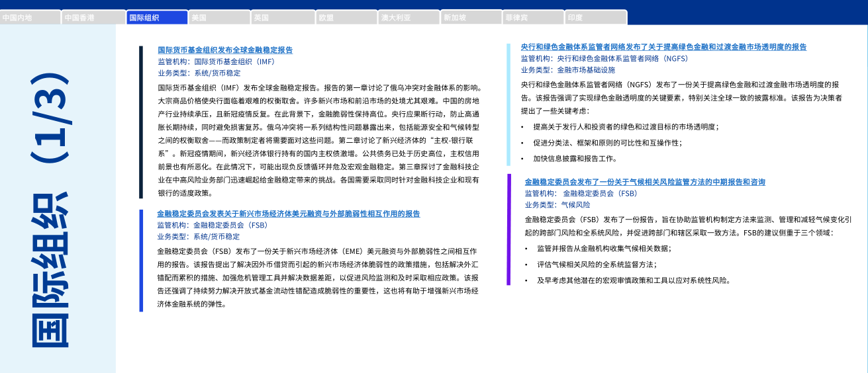Screen dimensions: 868x373
Task: Click 央行和绿色金融体系监管者网络（NGFS） regulator link
Action: coord(622,58)
